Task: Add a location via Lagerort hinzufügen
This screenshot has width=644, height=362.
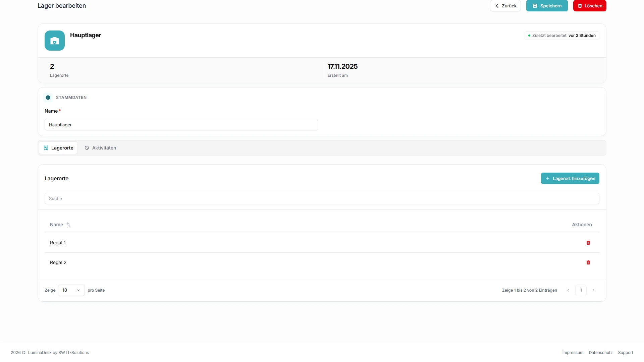Action: click(x=570, y=178)
